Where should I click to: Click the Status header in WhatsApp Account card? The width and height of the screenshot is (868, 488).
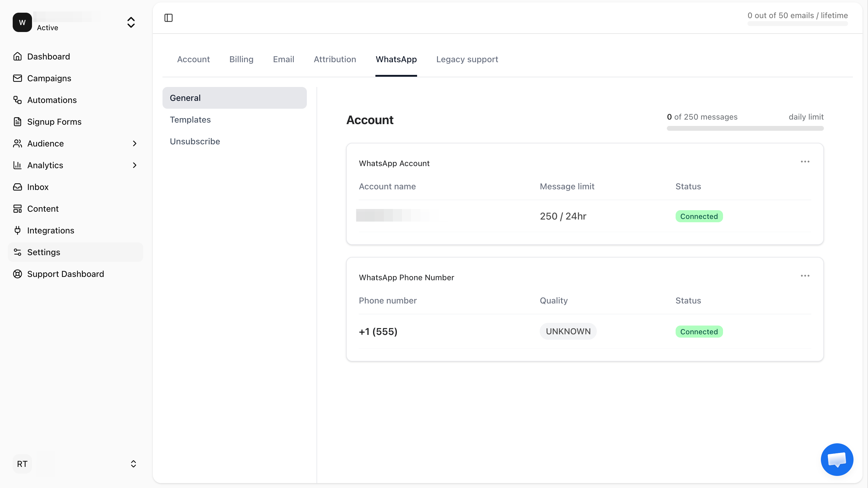coord(688,186)
